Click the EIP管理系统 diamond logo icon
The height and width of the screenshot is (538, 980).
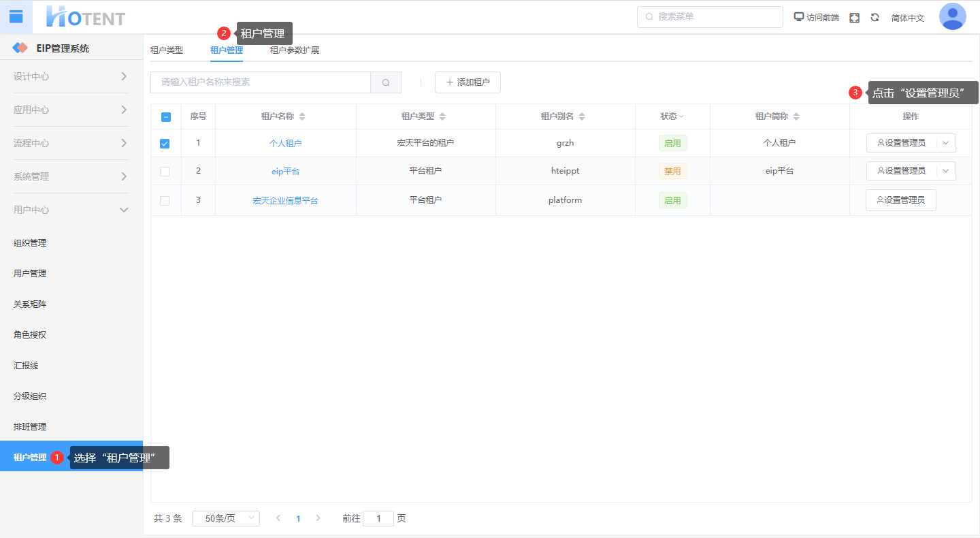(21, 48)
